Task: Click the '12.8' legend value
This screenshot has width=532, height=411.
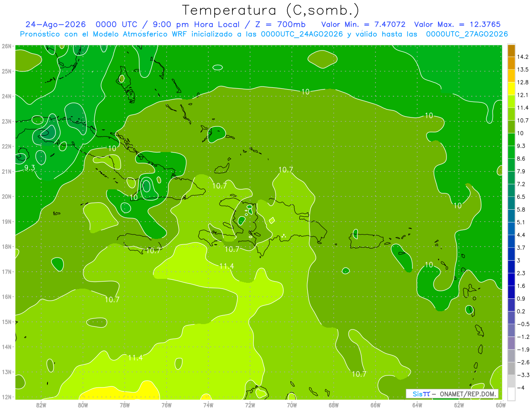Action: pyautogui.click(x=524, y=82)
